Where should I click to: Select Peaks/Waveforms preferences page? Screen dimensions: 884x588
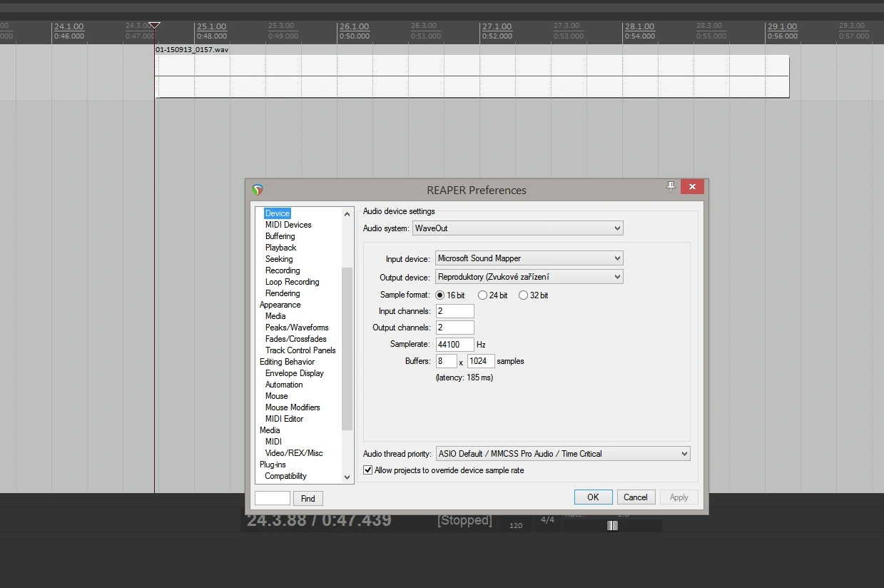(x=297, y=328)
